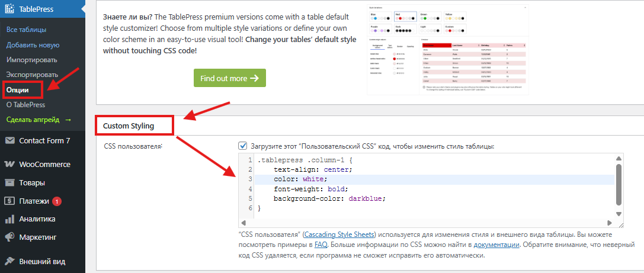Click line number 6 in the gutter
This screenshot has width=644, height=273.
point(250,208)
